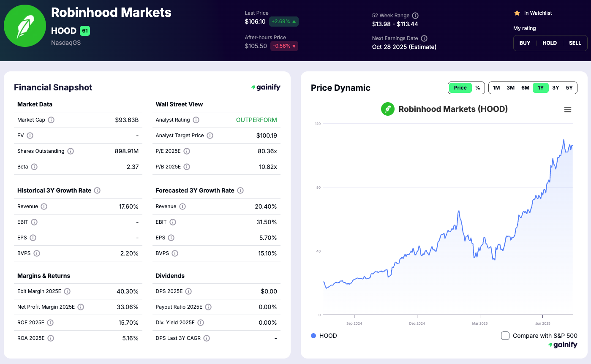Image resolution: width=591 pixels, height=364 pixels.
Task: Click the 33.06% net profit margin value
Action: click(128, 307)
